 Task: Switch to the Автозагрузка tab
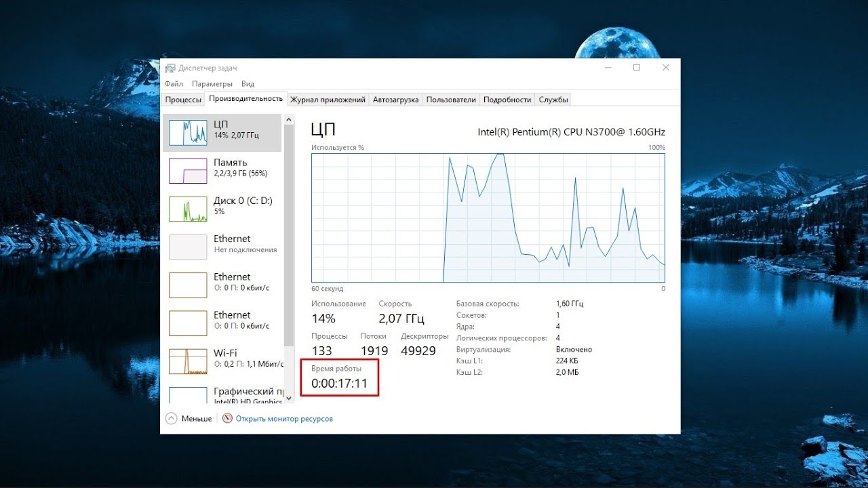(395, 100)
